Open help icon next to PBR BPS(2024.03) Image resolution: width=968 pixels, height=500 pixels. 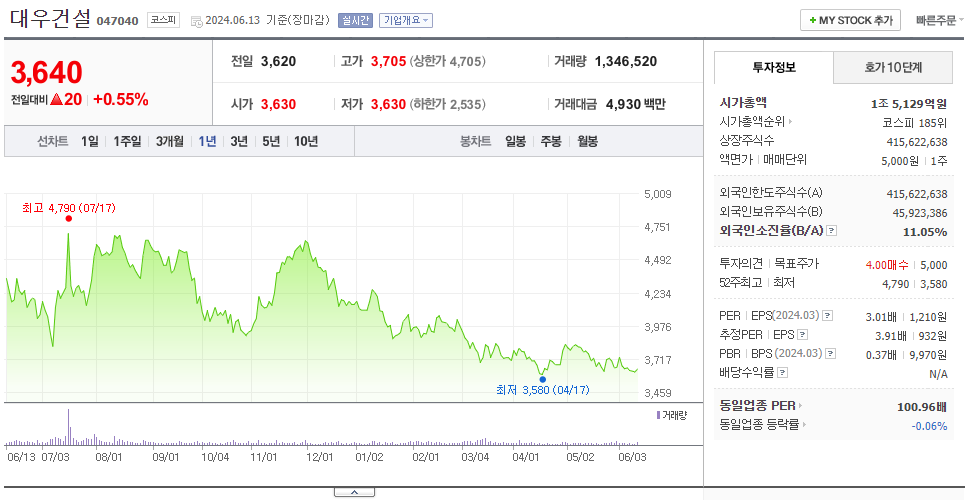(x=831, y=354)
